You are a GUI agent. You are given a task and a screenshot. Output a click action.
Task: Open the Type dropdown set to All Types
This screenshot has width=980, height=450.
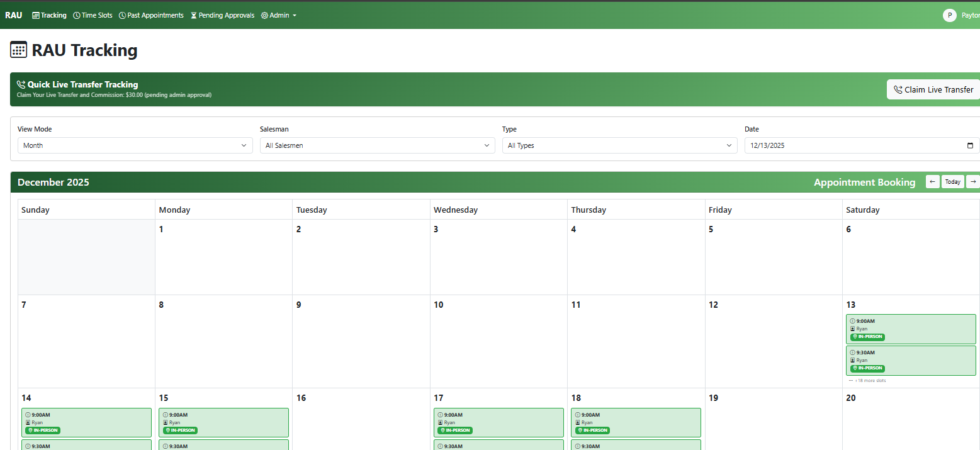click(x=619, y=145)
